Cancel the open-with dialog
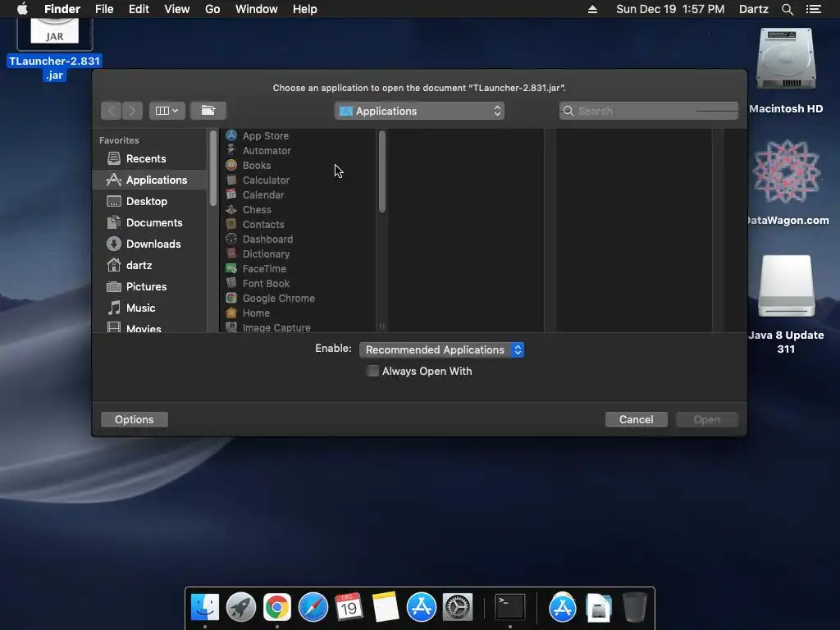 pos(637,419)
